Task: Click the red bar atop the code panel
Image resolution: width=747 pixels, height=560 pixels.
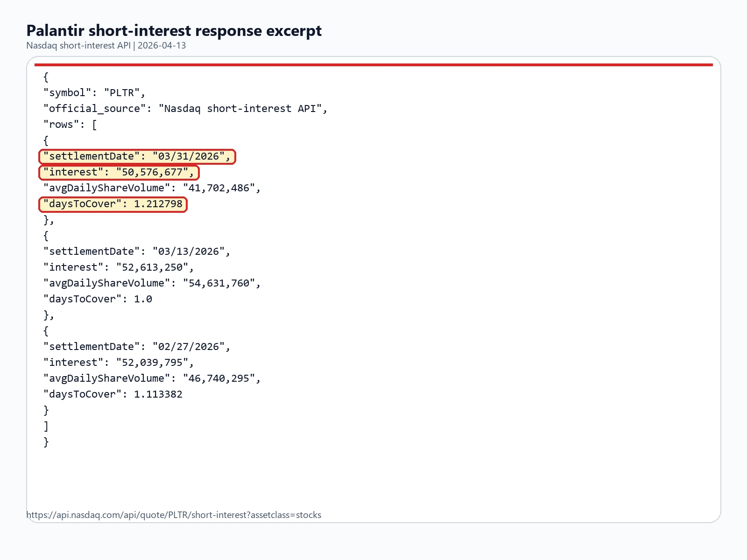Action: pos(373,65)
